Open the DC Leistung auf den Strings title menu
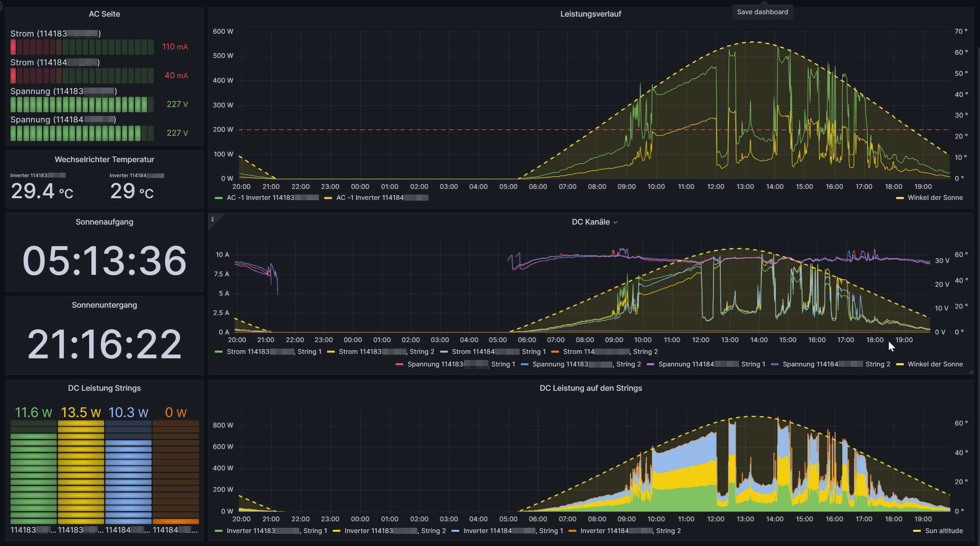Viewport: 980px width, 546px height. 591,388
